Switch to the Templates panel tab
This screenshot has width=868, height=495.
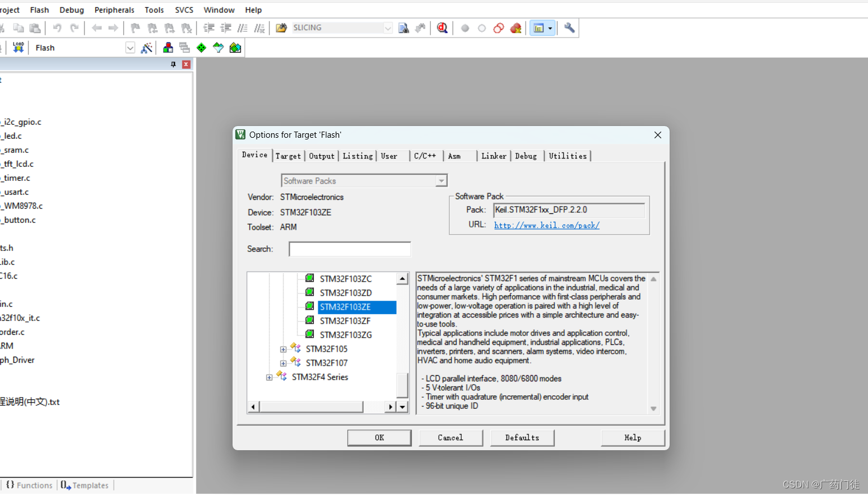(x=85, y=485)
